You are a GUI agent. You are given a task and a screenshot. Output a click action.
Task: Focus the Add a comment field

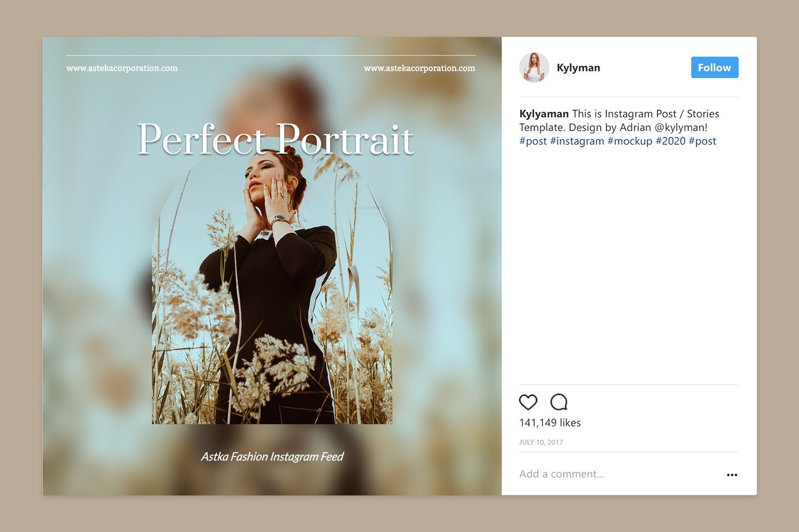tap(618, 474)
